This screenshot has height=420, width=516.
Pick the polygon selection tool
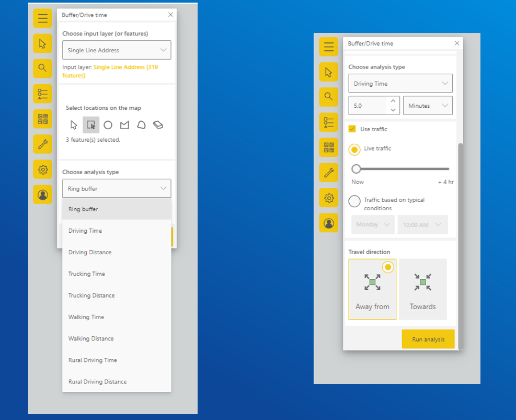tap(124, 124)
